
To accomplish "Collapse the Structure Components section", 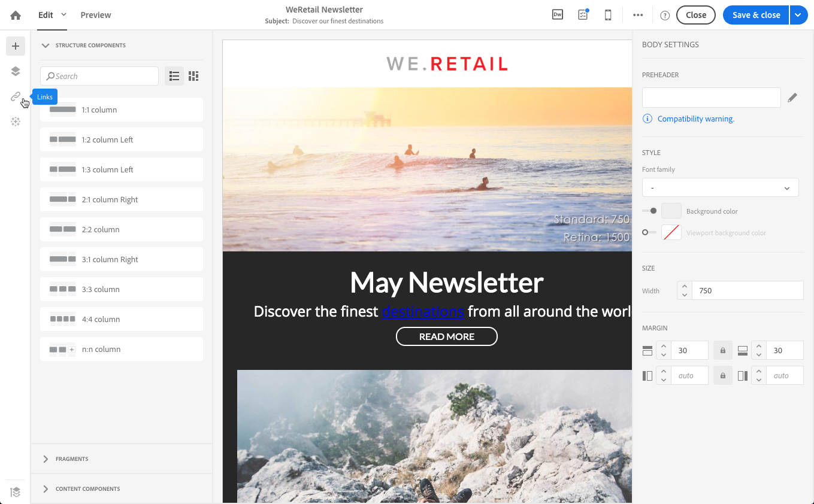I will click(46, 45).
